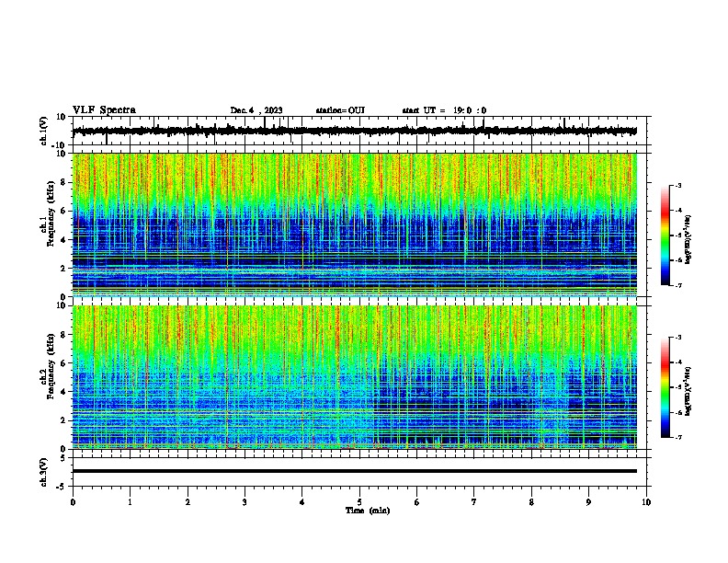This screenshot has height=563, width=728.
Task: Click time axis tick label '1'
Action: (130, 502)
